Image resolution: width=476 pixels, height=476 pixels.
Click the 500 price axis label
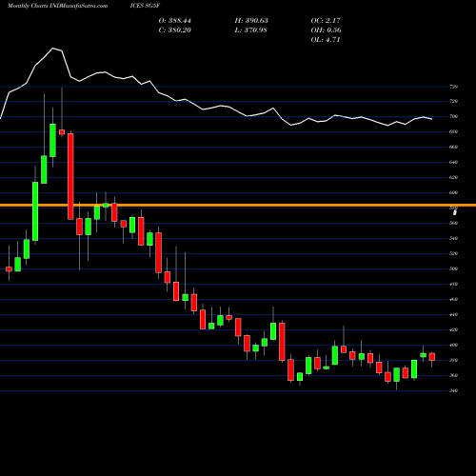click(x=454, y=268)
